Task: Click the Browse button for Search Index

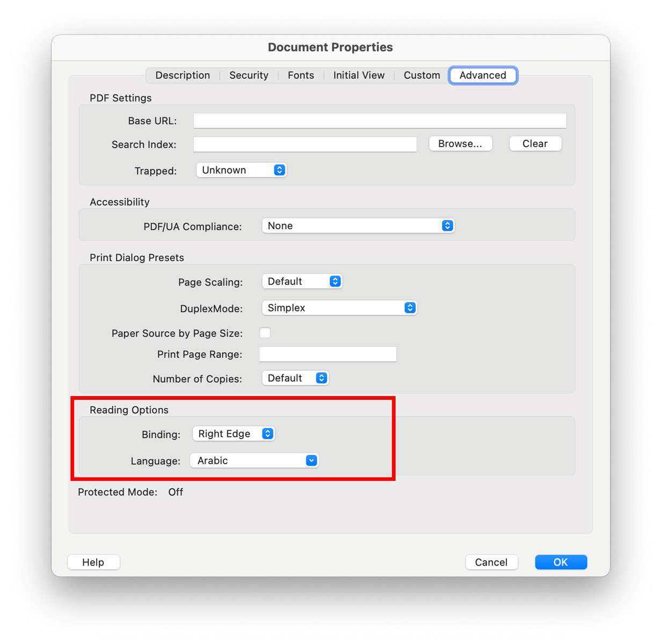Action: coord(460,143)
